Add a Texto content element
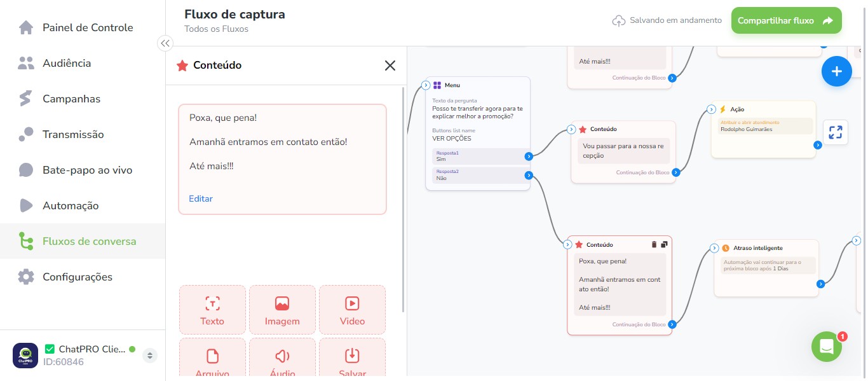This screenshot has width=868, height=381. tap(212, 310)
